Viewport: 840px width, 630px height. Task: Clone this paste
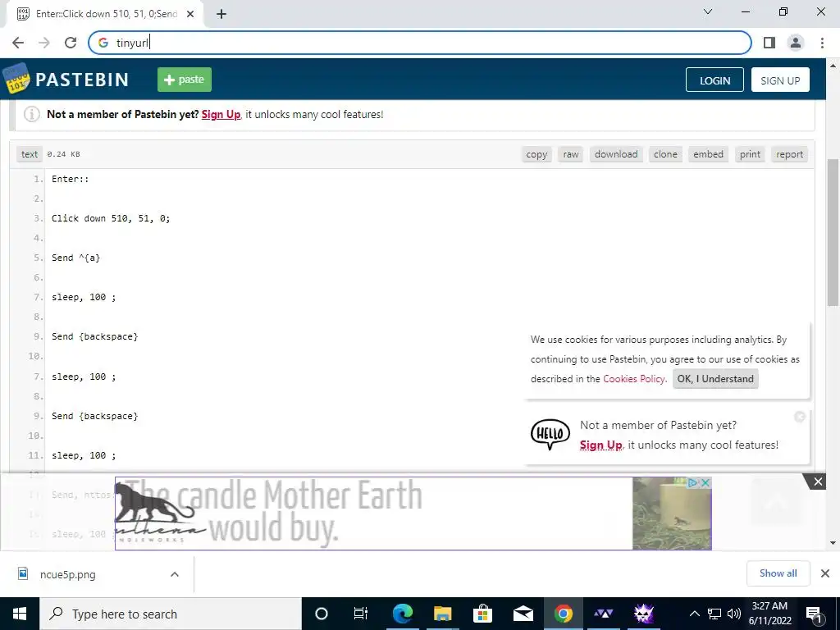(x=665, y=154)
